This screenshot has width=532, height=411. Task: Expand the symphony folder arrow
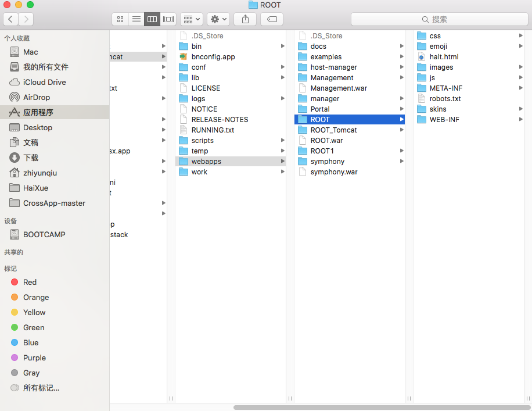click(402, 162)
